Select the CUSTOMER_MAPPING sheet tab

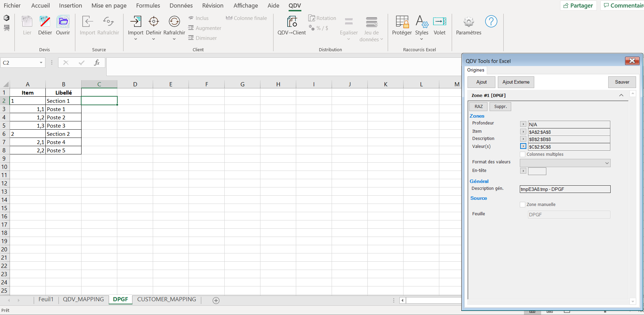[167, 300]
